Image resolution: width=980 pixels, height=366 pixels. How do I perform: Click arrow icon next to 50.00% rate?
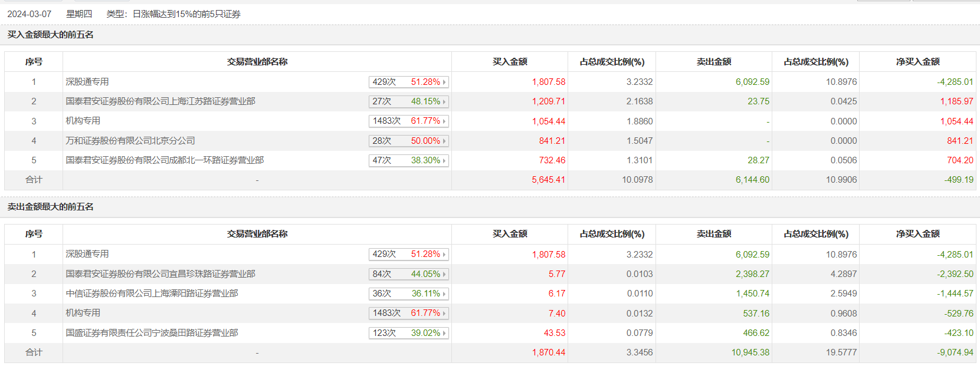[444, 141]
